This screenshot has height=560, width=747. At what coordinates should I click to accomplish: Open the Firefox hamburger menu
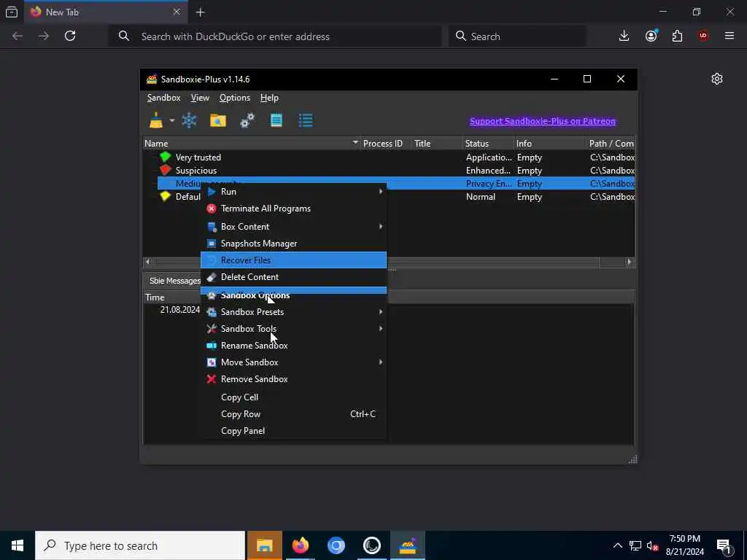click(729, 36)
